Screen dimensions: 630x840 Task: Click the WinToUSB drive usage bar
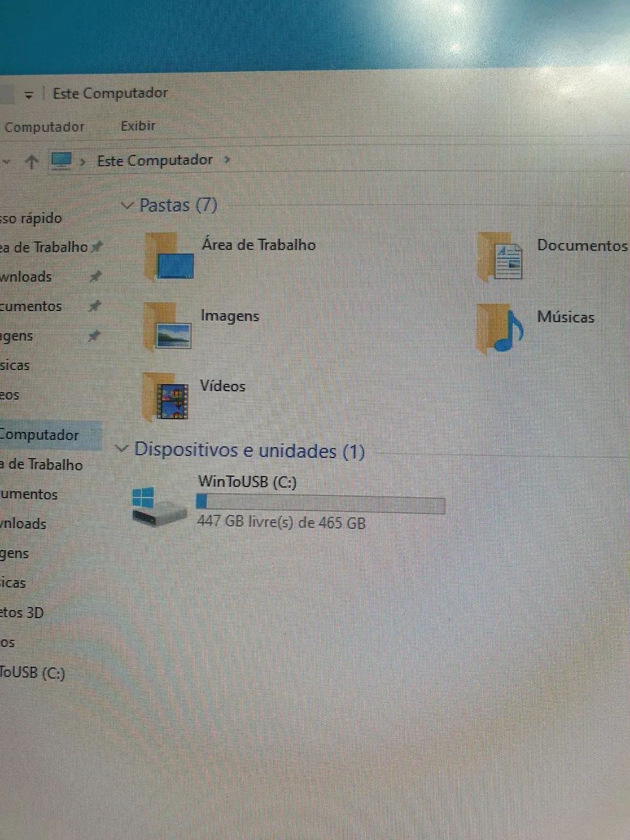click(x=320, y=503)
